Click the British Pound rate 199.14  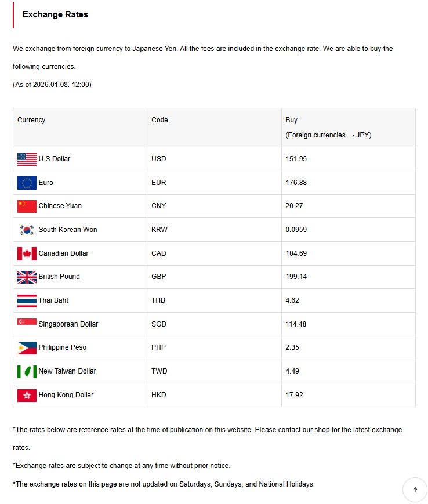(x=296, y=277)
